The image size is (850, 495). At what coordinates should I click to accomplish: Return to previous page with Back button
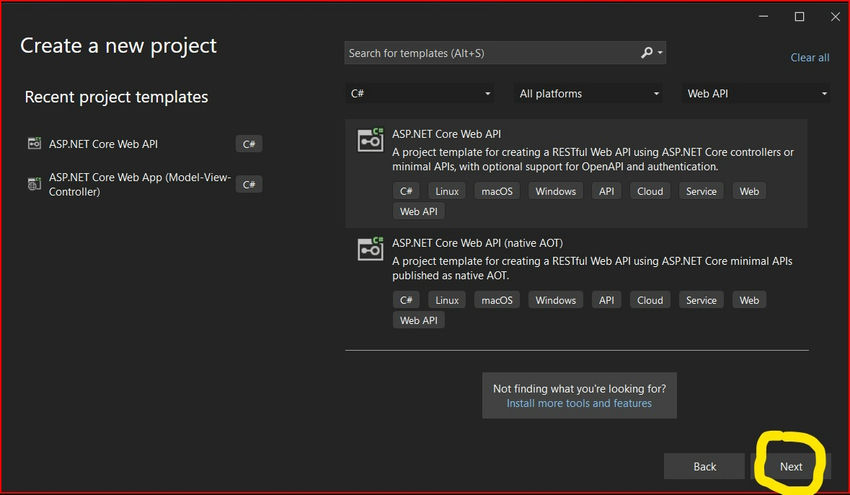[704, 466]
